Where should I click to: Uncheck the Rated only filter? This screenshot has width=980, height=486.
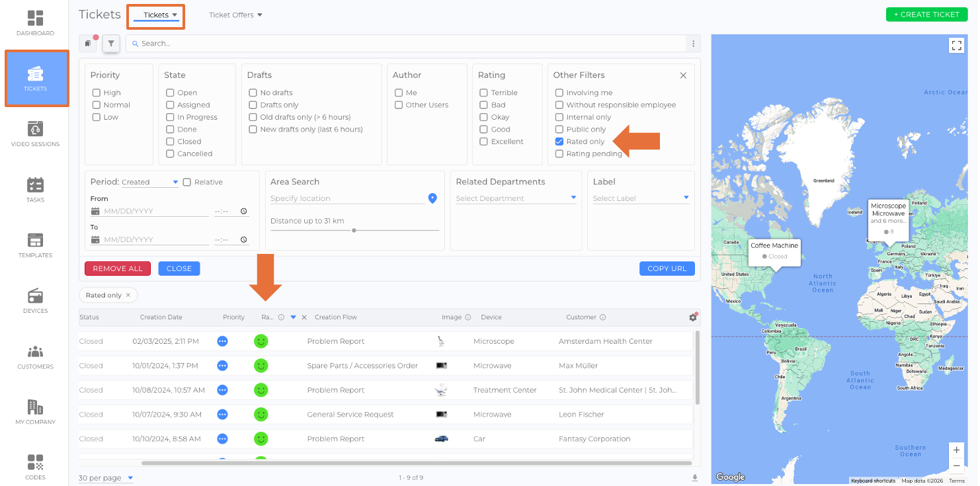pyautogui.click(x=559, y=142)
